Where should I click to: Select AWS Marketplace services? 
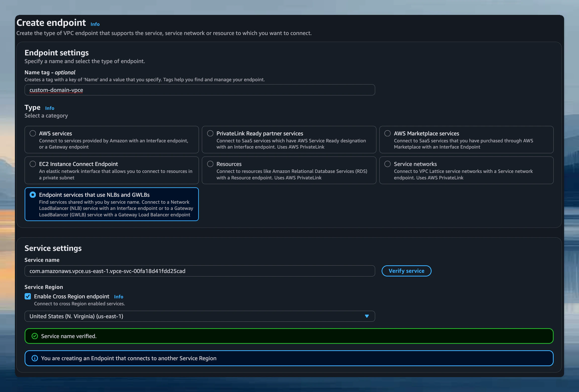(387, 133)
